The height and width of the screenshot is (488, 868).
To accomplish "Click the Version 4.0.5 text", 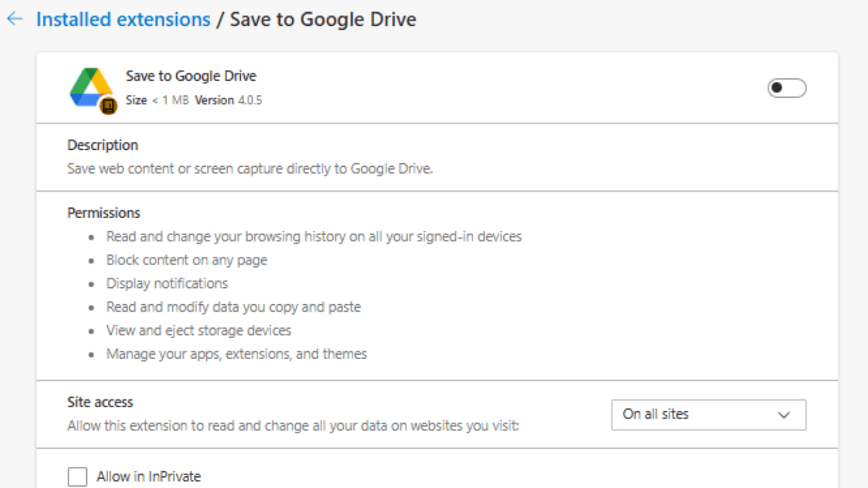I will pos(229,100).
